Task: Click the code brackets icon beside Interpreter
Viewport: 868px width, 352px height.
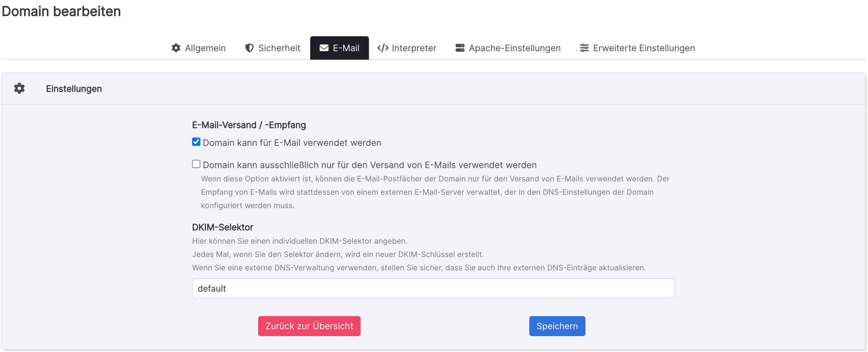Action: click(x=383, y=48)
